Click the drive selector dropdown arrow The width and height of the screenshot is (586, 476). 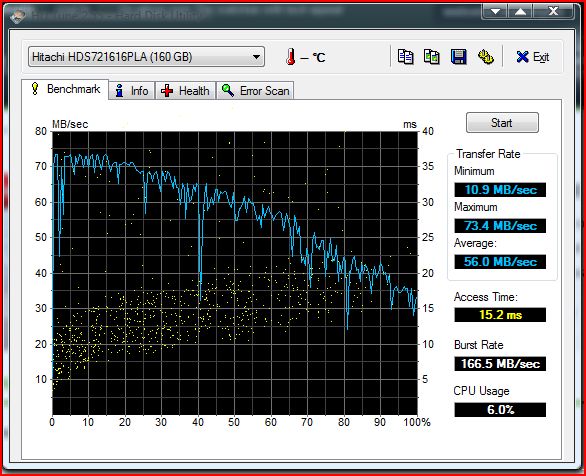[x=256, y=57]
